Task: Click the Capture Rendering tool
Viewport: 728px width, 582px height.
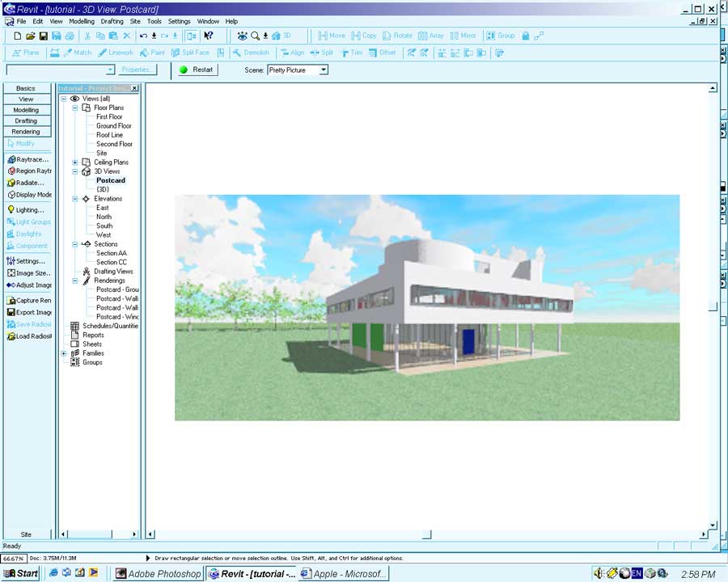Action: click(28, 300)
